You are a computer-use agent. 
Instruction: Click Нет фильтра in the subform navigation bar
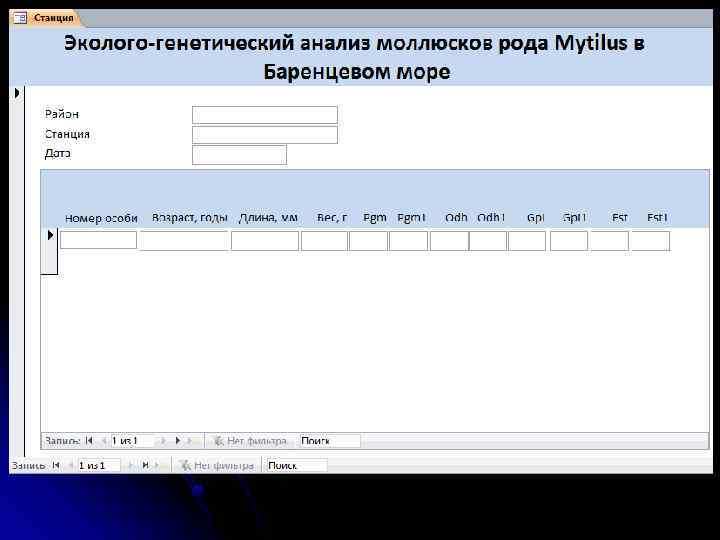coord(250,441)
